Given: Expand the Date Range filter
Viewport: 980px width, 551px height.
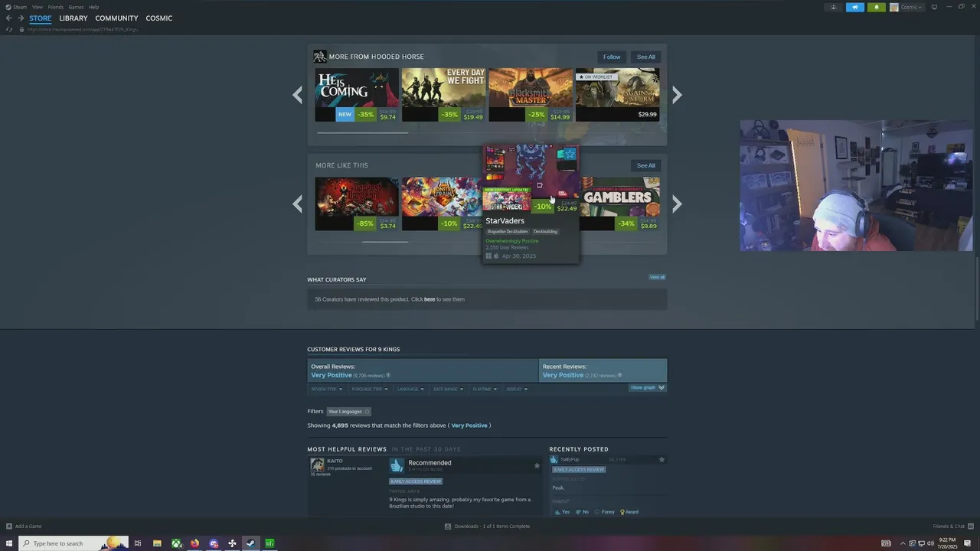Looking at the screenshot, I should tap(448, 389).
